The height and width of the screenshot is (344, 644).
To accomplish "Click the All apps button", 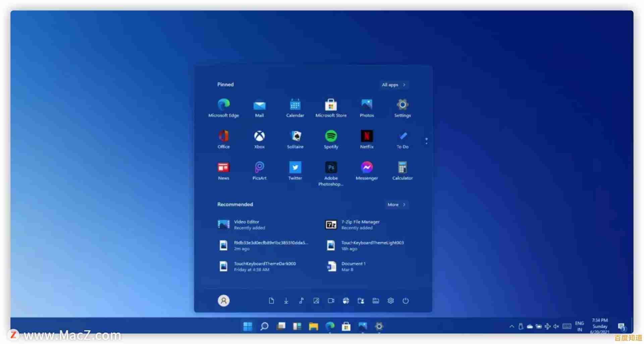I will (x=393, y=85).
